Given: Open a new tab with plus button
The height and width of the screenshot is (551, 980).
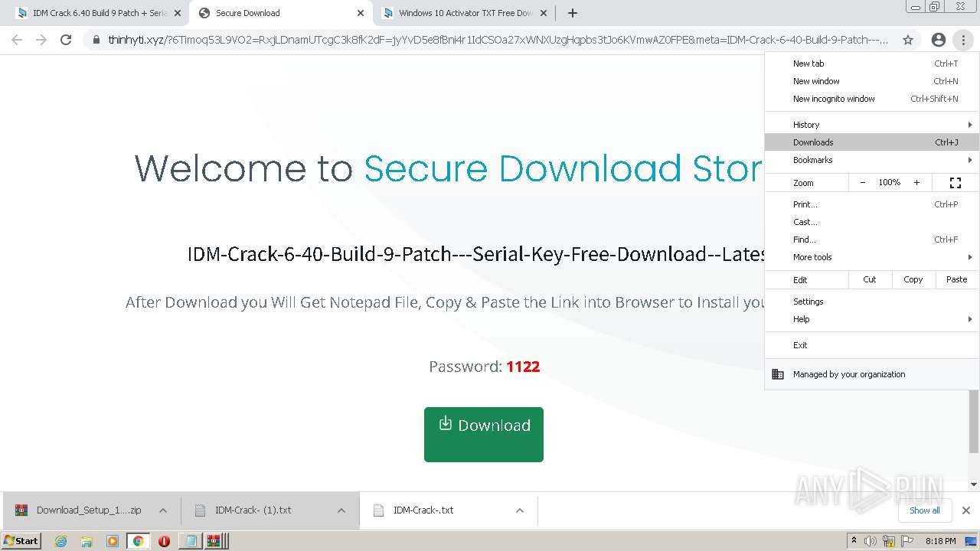Looking at the screenshot, I should (573, 13).
